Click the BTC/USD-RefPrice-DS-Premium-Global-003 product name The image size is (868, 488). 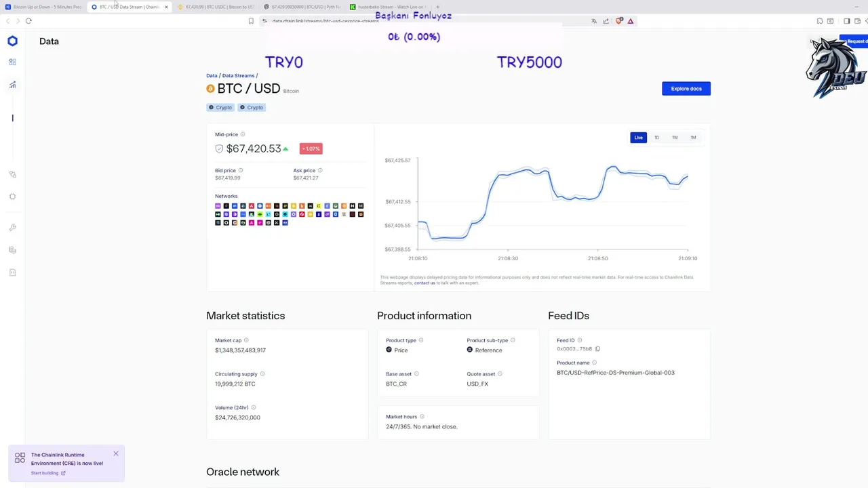tap(616, 373)
